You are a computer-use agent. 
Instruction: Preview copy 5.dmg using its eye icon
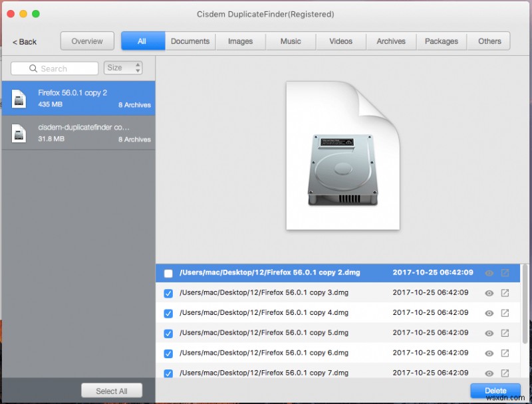pos(490,333)
